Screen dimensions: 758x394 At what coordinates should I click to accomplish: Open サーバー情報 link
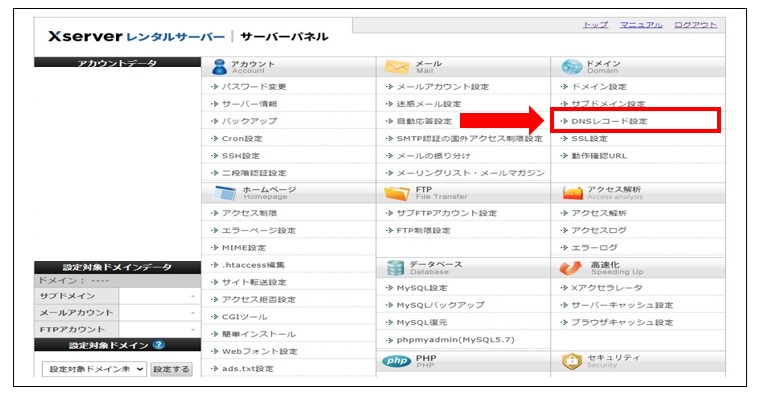click(x=249, y=104)
